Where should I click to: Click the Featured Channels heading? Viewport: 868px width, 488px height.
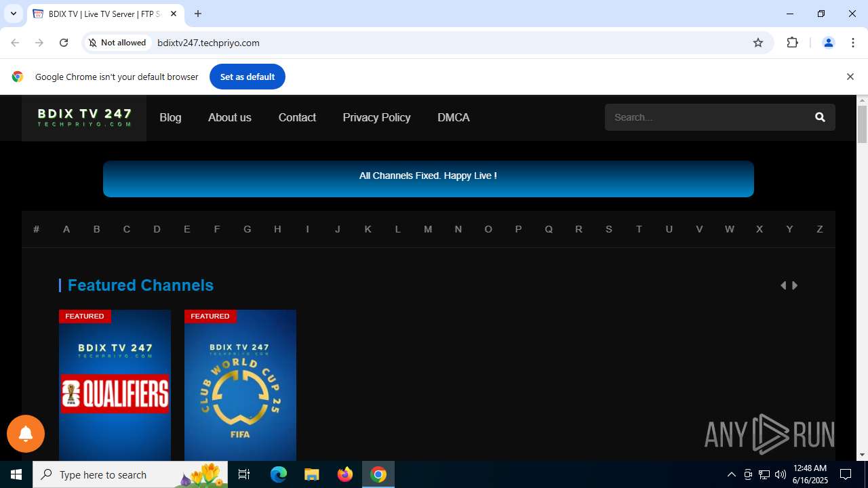coord(140,285)
